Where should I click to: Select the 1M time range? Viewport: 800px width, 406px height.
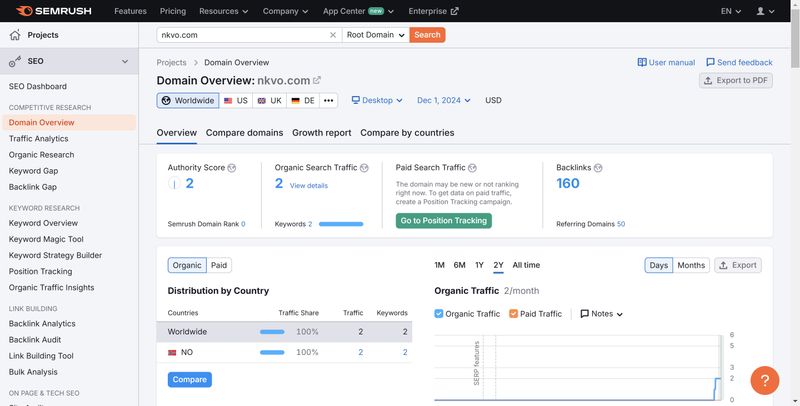click(439, 265)
